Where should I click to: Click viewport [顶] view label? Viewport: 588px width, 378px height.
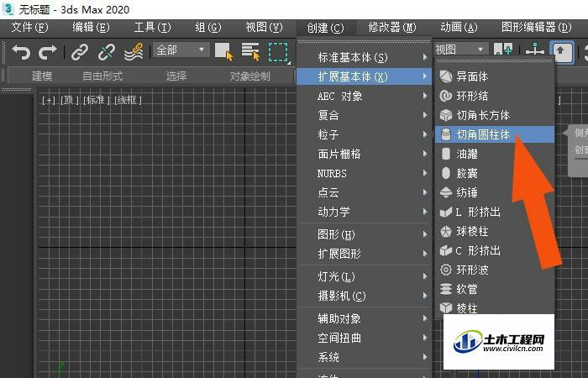(x=70, y=100)
